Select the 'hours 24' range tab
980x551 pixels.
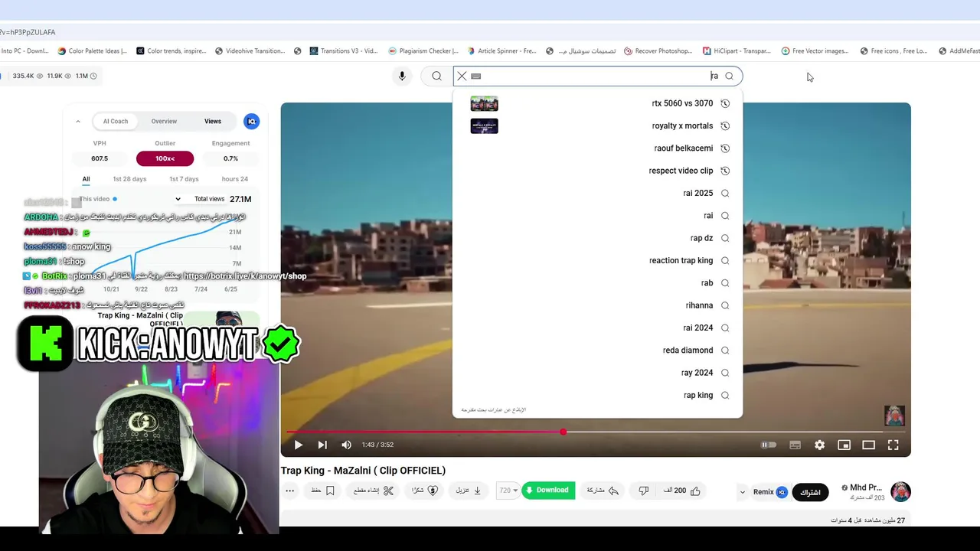(x=235, y=179)
